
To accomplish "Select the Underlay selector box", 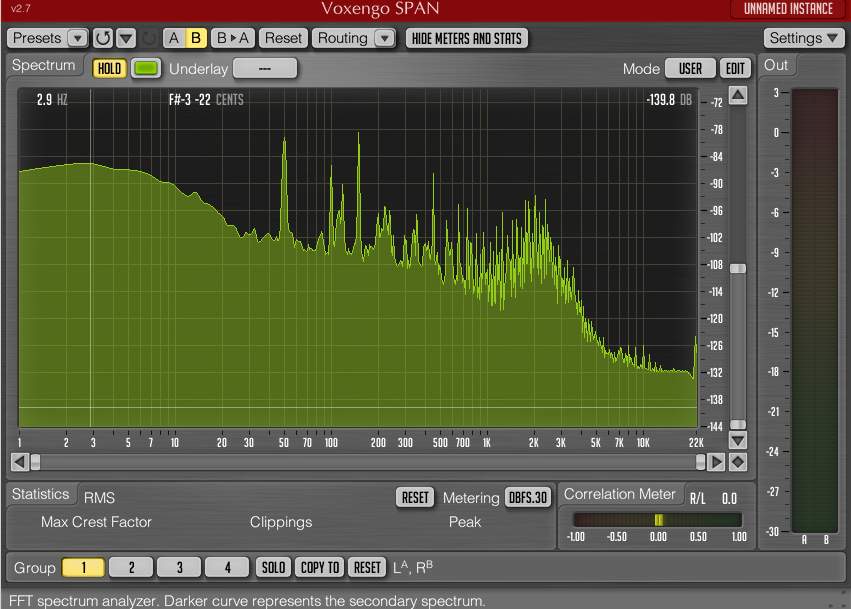I will (x=264, y=69).
